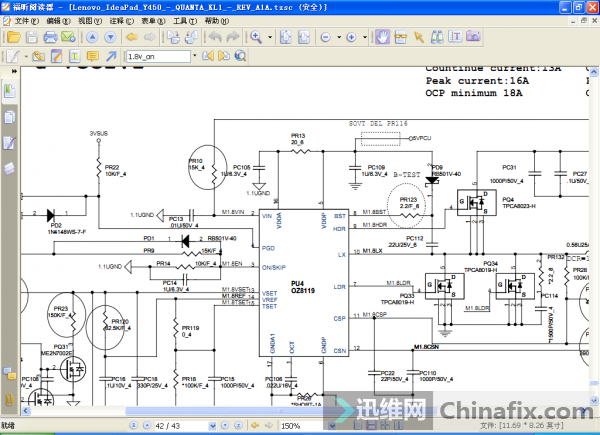Viewport: 600px width, 435px height.
Task: Select the text highlight tool
Action: [75, 57]
